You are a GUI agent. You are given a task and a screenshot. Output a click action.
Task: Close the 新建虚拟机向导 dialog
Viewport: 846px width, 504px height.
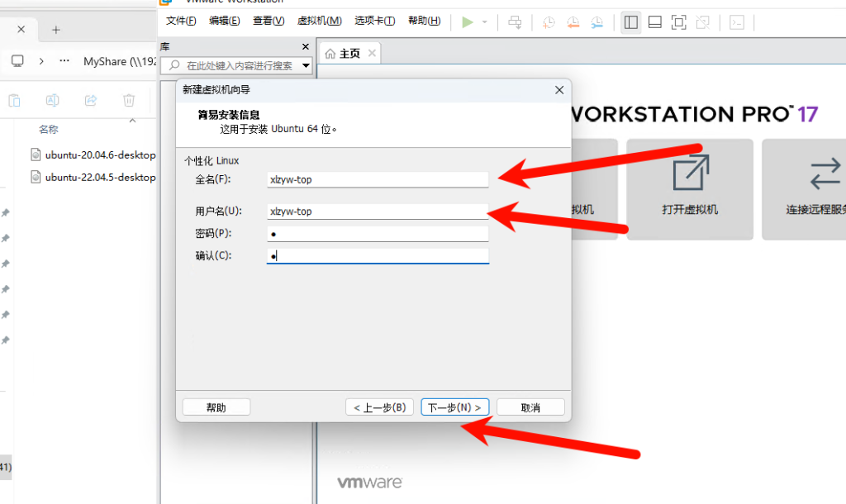tap(559, 90)
